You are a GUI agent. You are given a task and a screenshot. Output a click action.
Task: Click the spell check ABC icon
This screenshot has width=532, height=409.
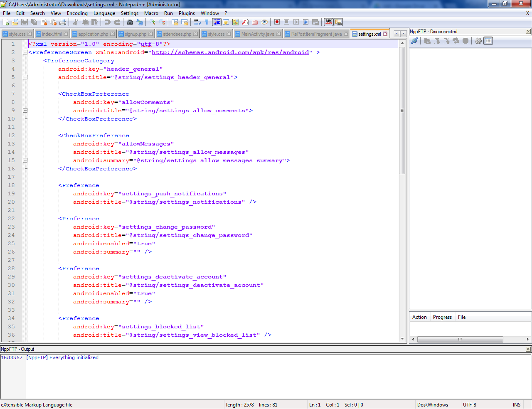pos(329,22)
